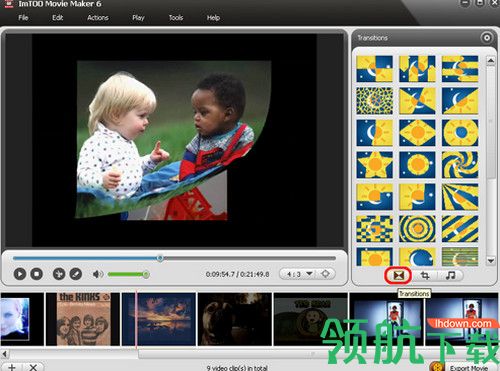
Task: Remove clip with the X button
Action: (x=33, y=367)
